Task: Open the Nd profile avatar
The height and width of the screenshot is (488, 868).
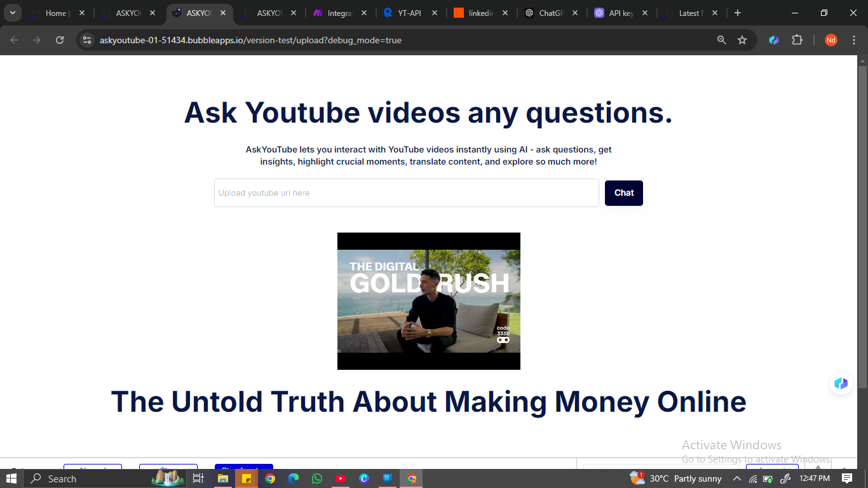Action: point(831,40)
